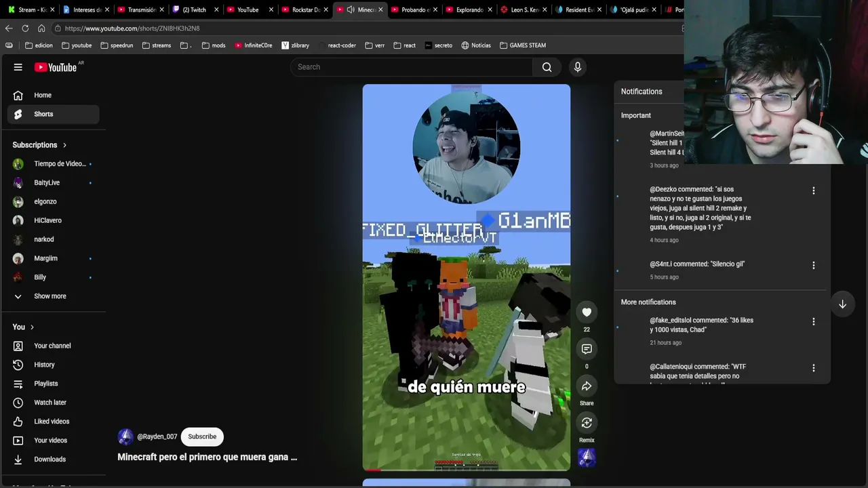868x488 pixels.
Task: Start voice search with the microphone
Action: [578, 67]
